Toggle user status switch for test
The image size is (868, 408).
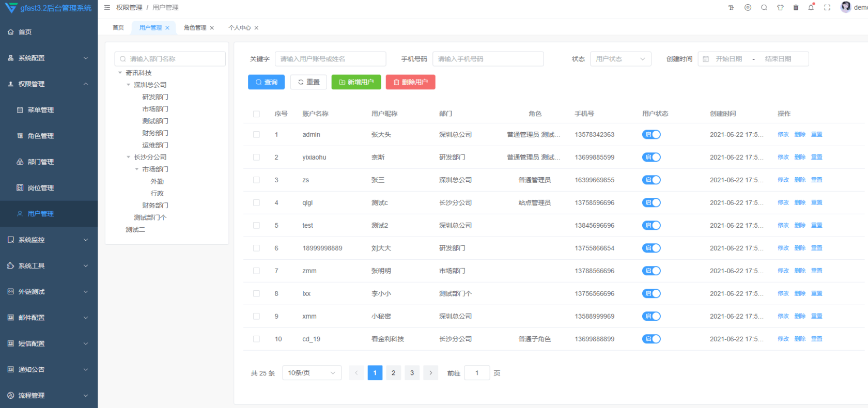[x=652, y=226]
